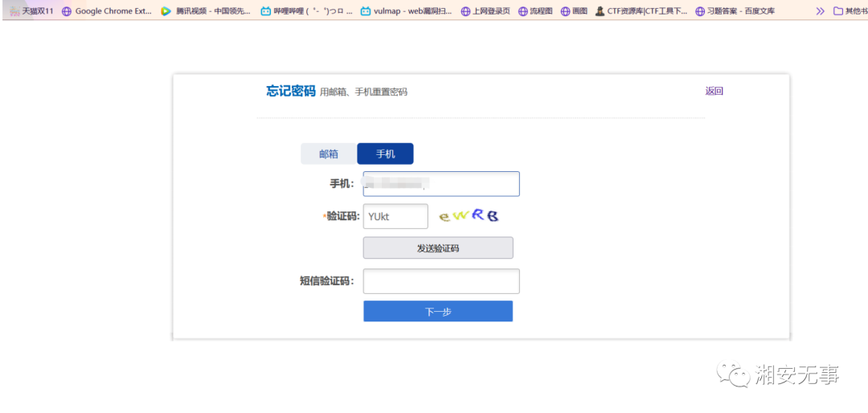Open the 上网登录页 bookmark

pos(485,10)
